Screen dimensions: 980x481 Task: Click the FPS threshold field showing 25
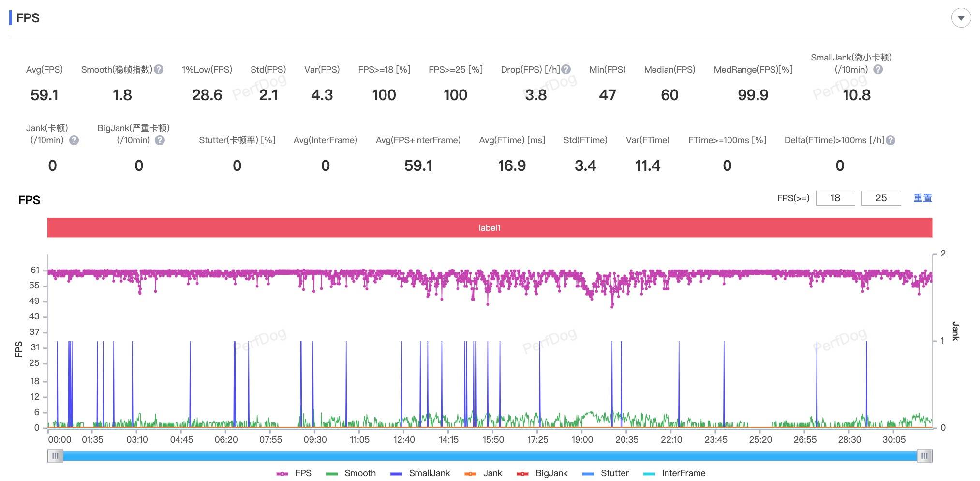tap(881, 198)
